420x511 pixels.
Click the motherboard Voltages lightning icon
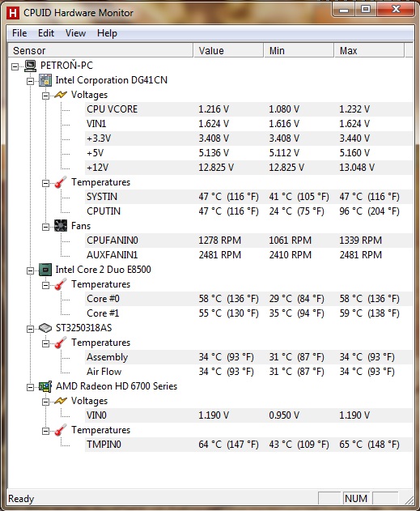pyautogui.click(x=61, y=95)
